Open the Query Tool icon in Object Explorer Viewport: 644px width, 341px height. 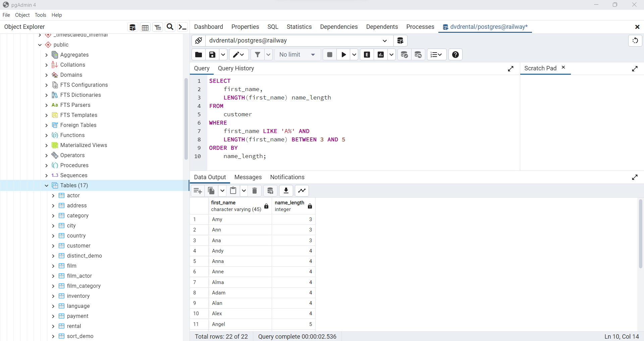[133, 27]
